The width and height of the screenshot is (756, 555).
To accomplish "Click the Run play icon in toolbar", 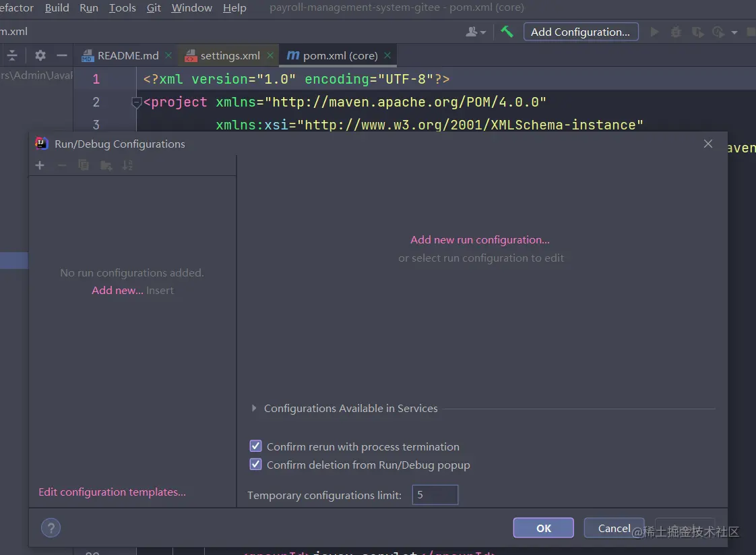I will [x=654, y=32].
